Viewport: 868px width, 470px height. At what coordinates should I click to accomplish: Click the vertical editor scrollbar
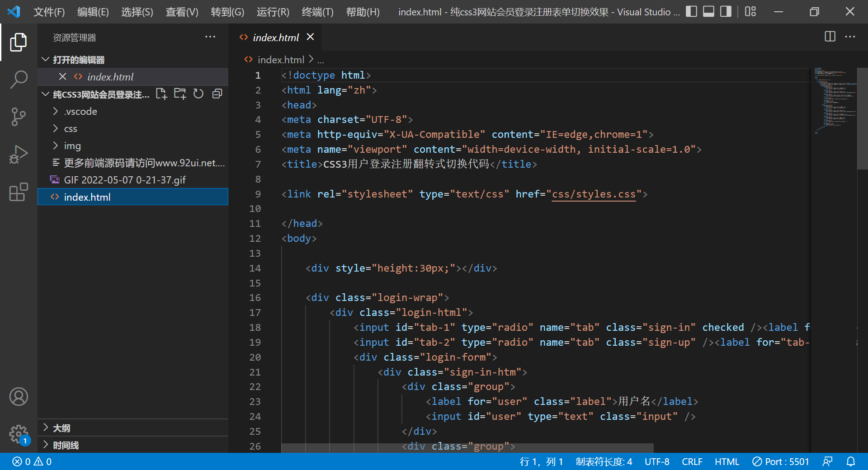pyautogui.click(x=862, y=118)
